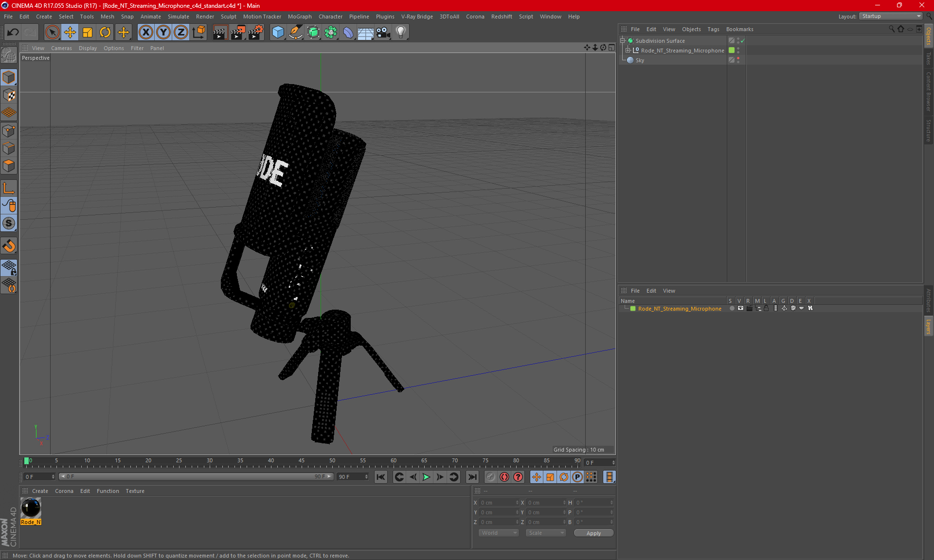
Task: Click the Locked Workplane icon
Action: 9,267
